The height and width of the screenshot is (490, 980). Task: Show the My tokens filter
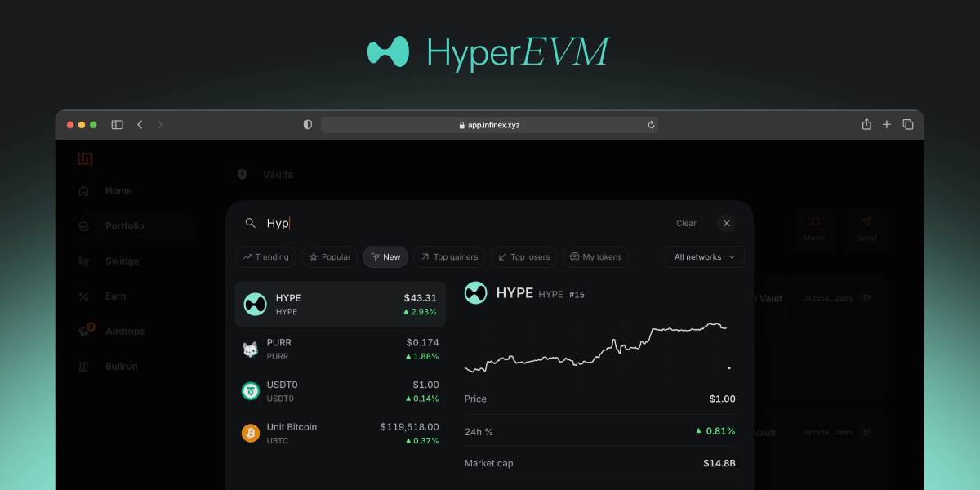pyautogui.click(x=595, y=257)
